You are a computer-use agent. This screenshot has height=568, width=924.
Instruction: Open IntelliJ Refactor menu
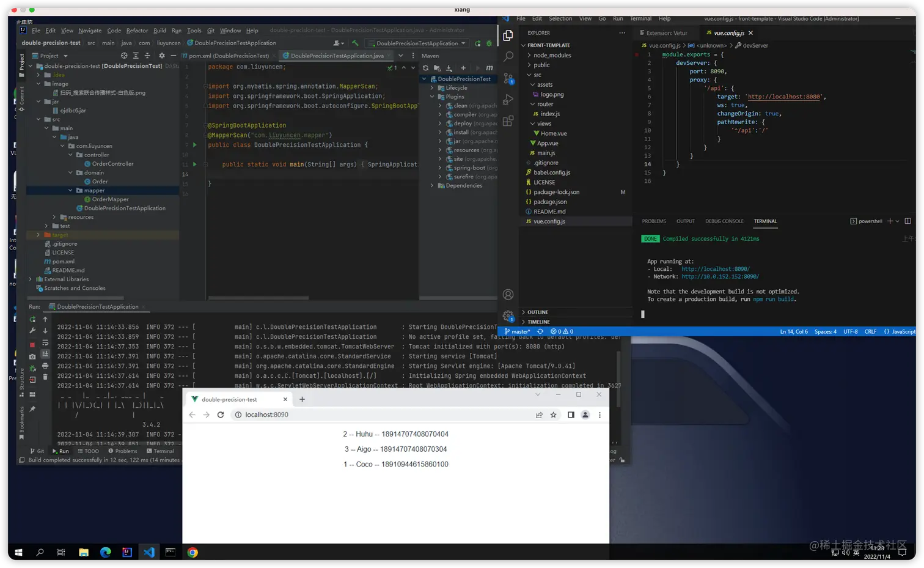[137, 31]
